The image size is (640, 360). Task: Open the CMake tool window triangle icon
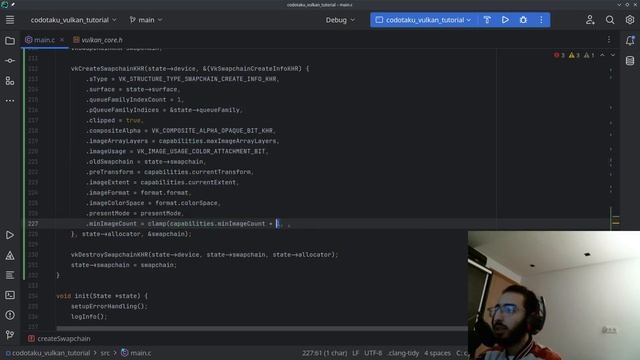coord(10,256)
